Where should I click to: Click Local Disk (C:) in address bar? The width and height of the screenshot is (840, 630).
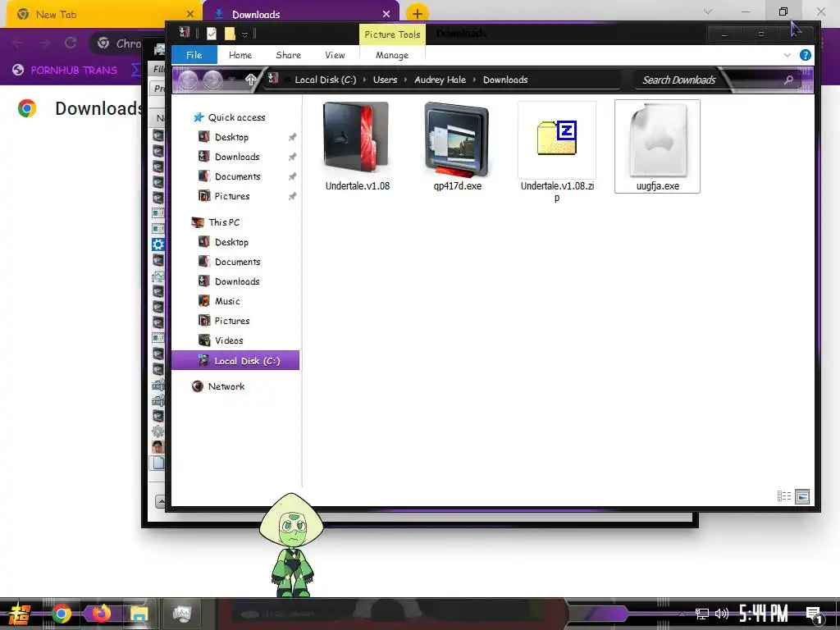[x=325, y=80]
